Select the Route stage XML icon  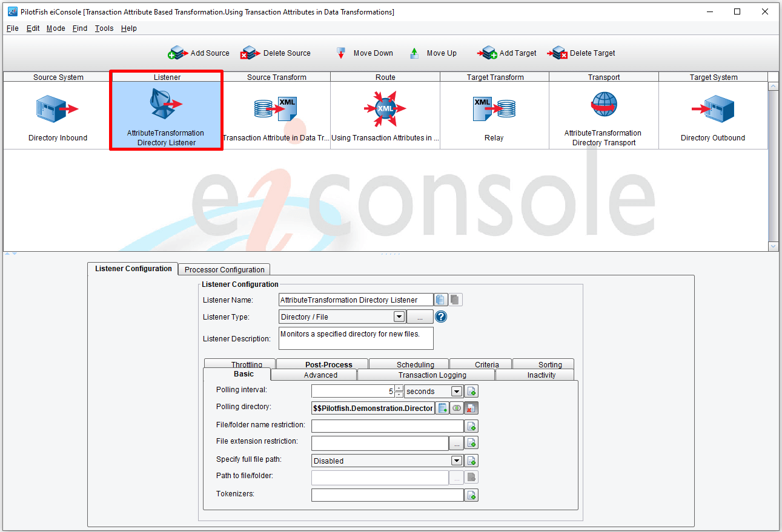pos(385,109)
